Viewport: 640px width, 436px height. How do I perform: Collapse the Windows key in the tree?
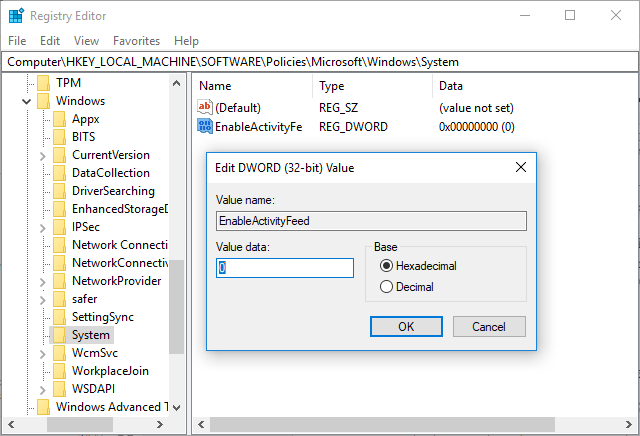tap(27, 101)
